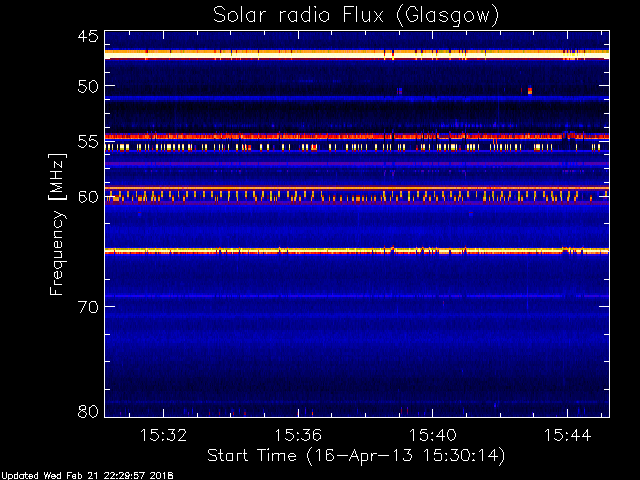Click the 80 frequency tick label
Viewport: 640px width, 480px height.
[x=88, y=411]
